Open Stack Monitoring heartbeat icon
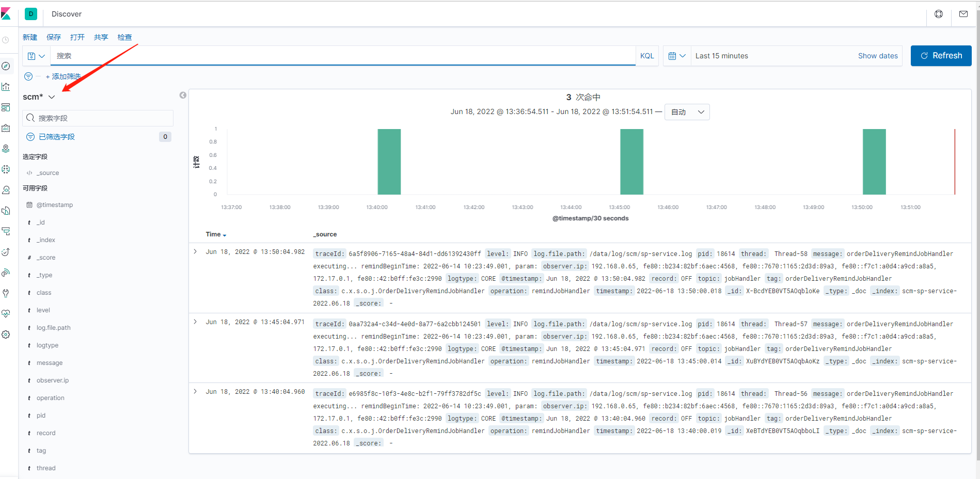This screenshot has height=479, width=980. tap(6, 314)
